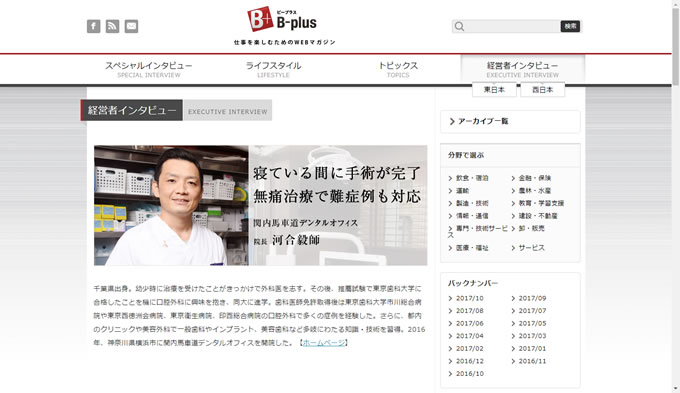
Task: Open the RSS feed icon
Action: click(x=112, y=26)
